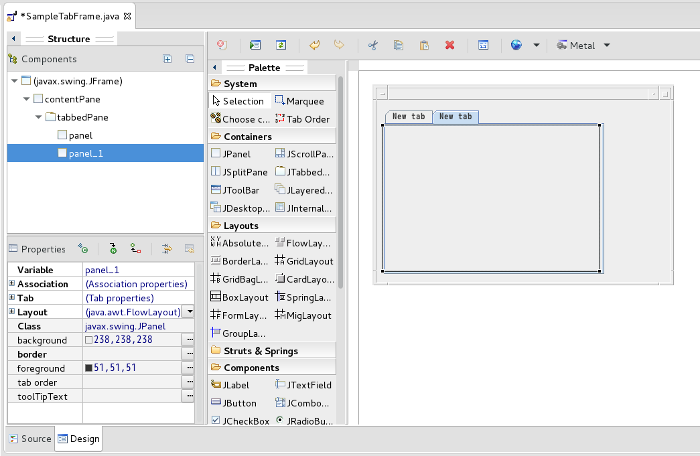
Task: Select JSplitPane palette item
Action: click(239, 172)
